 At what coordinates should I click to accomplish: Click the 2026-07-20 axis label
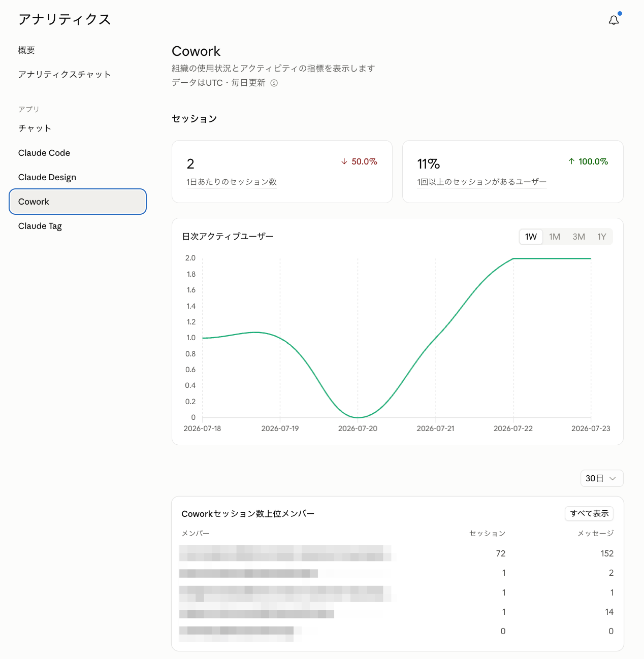pyautogui.click(x=358, y=429)
